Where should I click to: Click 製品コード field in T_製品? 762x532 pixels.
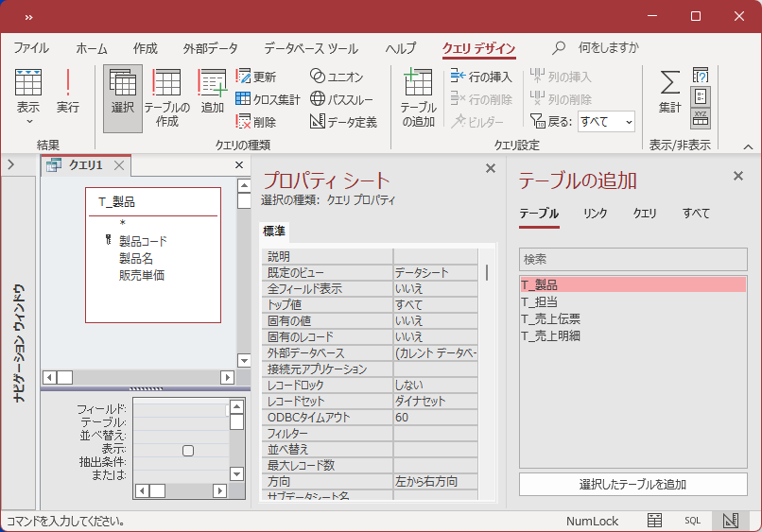click(143, 241)
